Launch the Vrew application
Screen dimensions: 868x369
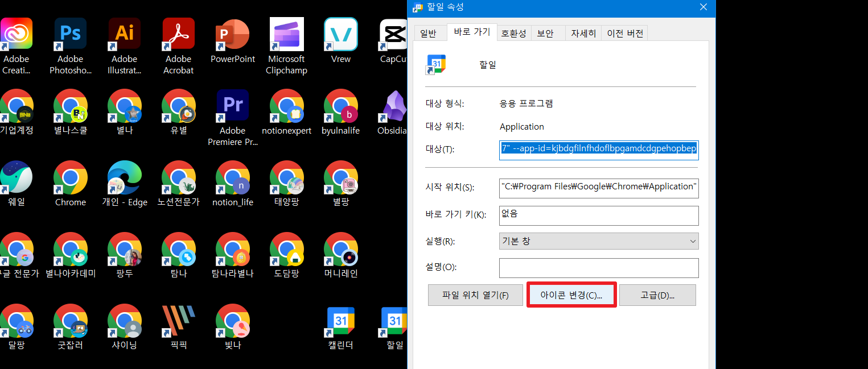[340, 34]
